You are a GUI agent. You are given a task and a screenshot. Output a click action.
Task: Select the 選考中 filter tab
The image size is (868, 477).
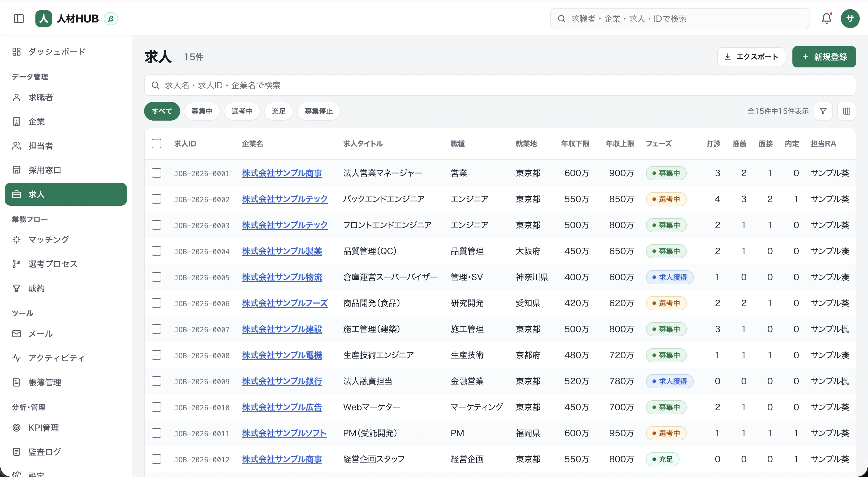[x=242, y=111]
